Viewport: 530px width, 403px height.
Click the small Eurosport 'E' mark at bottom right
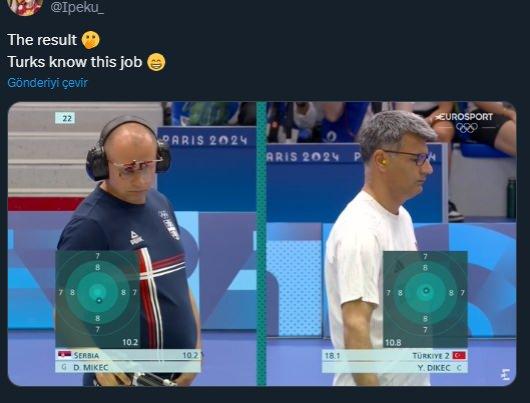coord(505,375)
